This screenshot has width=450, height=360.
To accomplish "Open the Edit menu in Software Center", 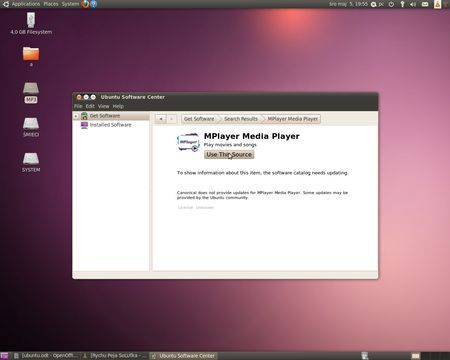I will [x=90, y=106].
